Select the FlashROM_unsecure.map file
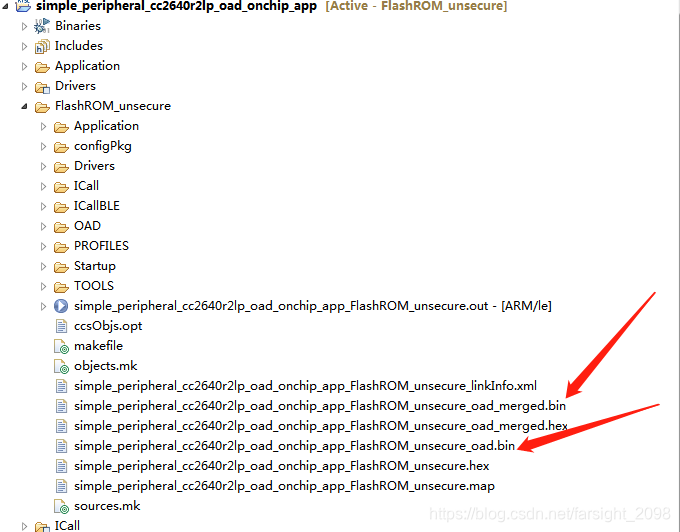Screen dimensions: 680x532 coord(284,486)
